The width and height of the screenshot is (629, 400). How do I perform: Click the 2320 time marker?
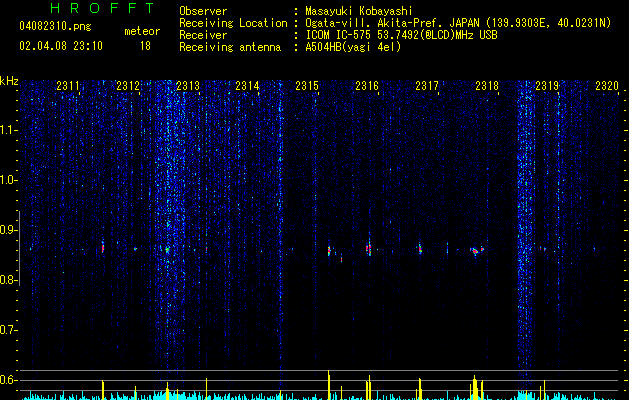607,86
